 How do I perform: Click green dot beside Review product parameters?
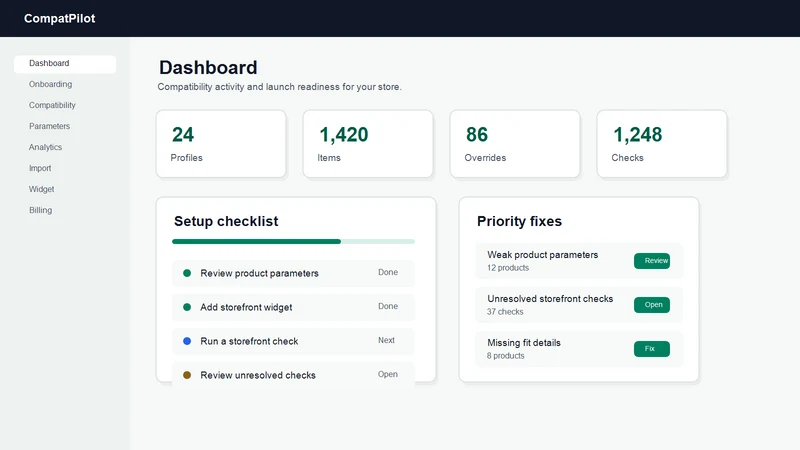tap(187, 273)
